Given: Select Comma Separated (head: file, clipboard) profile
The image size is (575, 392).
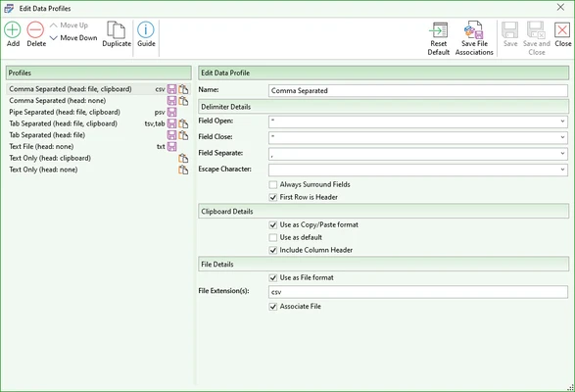Looking at the screenshot, I should tap(98, 89).
